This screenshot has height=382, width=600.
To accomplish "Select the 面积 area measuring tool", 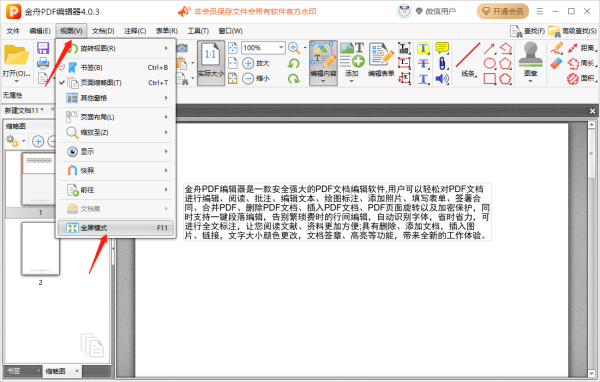I will tap(582, 79).
